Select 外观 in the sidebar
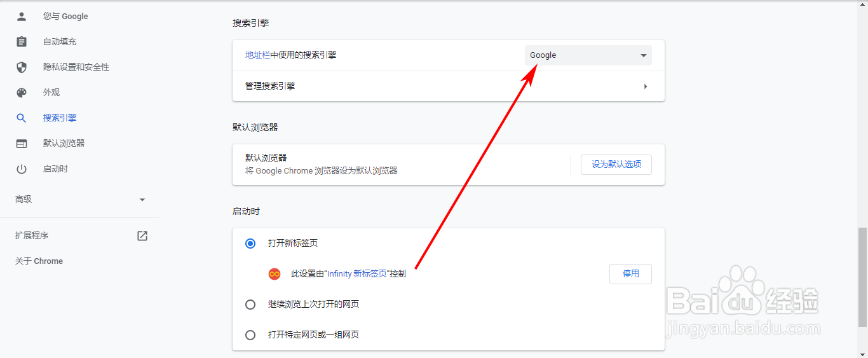 51,93
